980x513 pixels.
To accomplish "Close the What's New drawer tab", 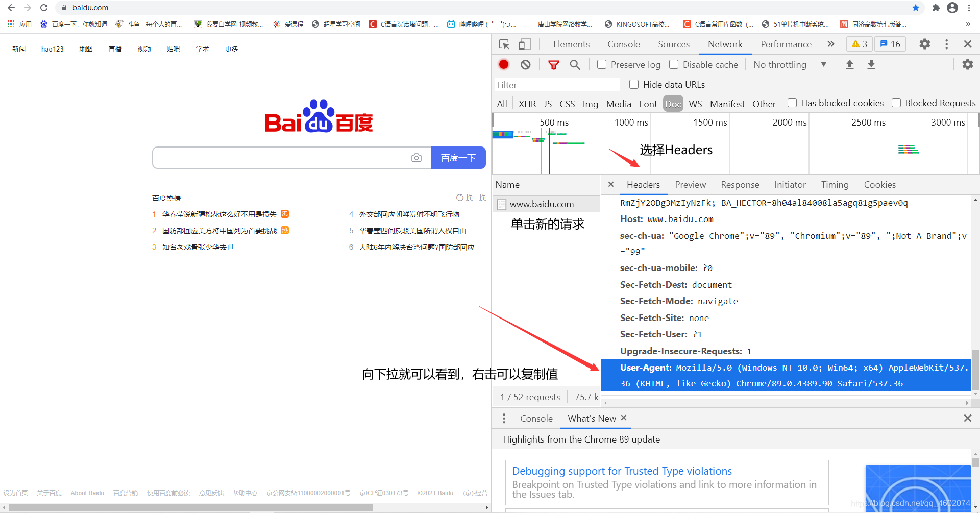I will pyautogui.click(x=624, y=418).
